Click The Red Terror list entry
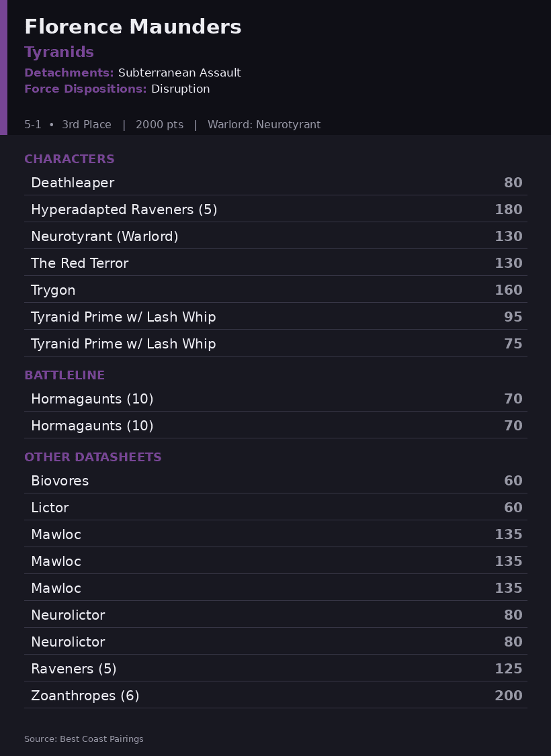 275,263
